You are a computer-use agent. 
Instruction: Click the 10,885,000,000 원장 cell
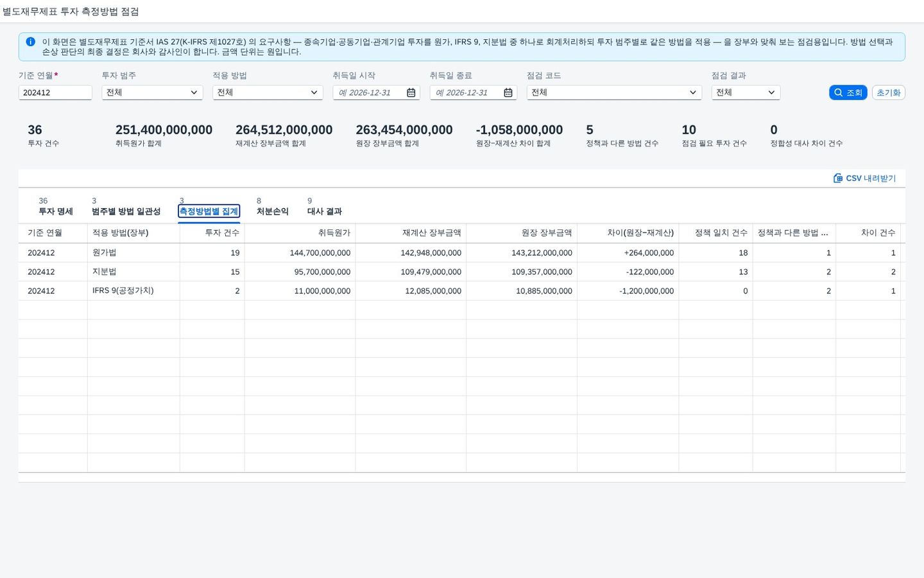click(522, 291)
